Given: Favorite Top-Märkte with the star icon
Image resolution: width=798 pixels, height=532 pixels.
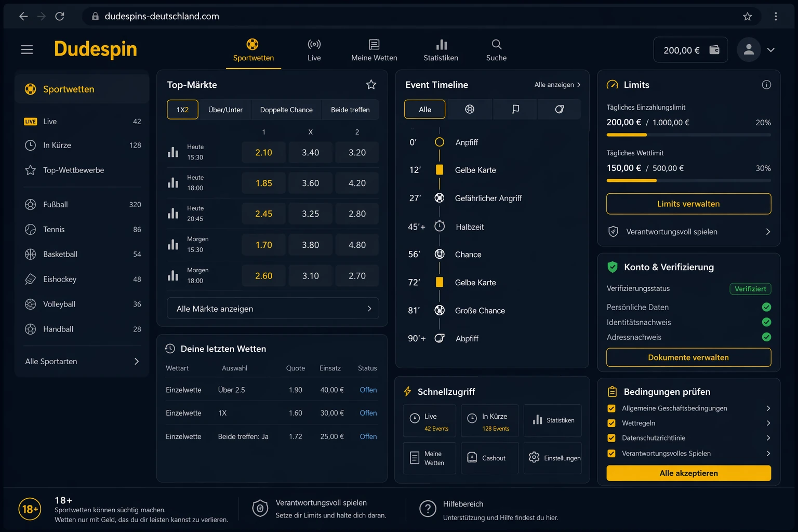Looking at the screenshot, I should pos(371,85).
